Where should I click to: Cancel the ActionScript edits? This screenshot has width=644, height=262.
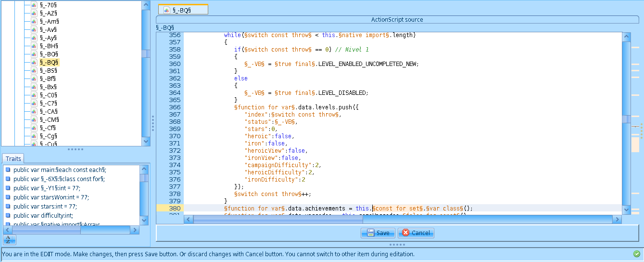(x=416, y=233)
